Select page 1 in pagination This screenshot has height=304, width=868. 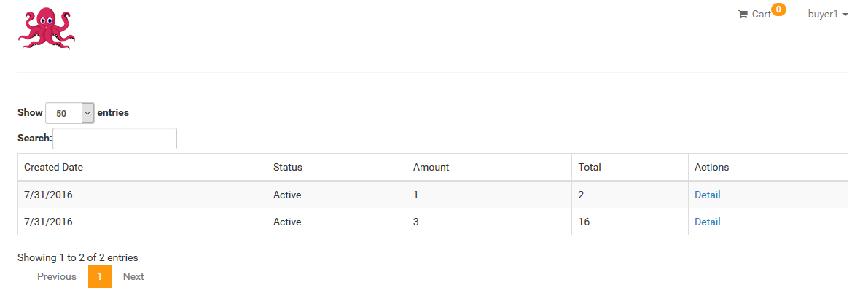[x=100, y=276]
